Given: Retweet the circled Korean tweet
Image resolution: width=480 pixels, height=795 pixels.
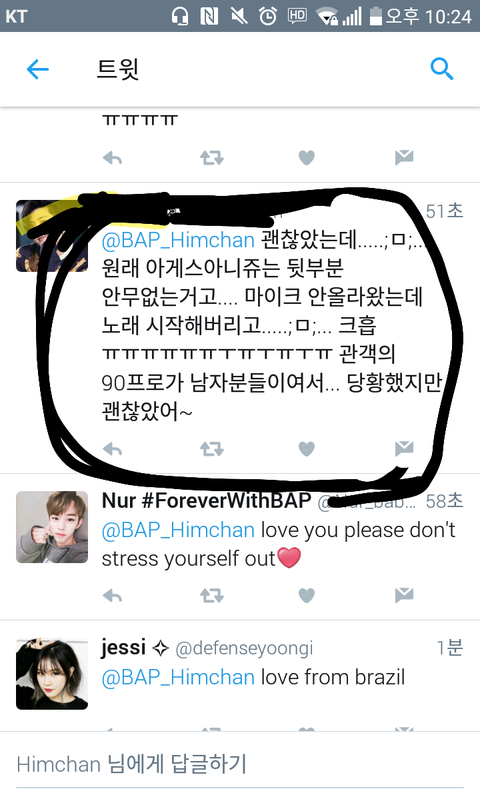Looking at the screenshot, I should pos(211,449).
